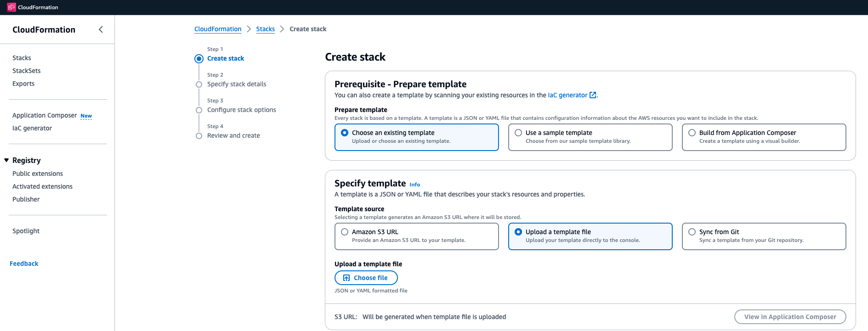Image resolution: width=868 pixels, height=331 pixels.
Task: Open Stacks in the side navigation
Action: click(x=22, y=58)
